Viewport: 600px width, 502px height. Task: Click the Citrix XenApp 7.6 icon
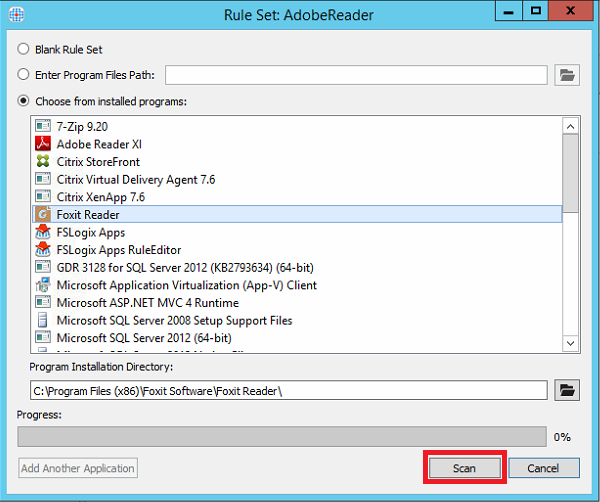43,196
